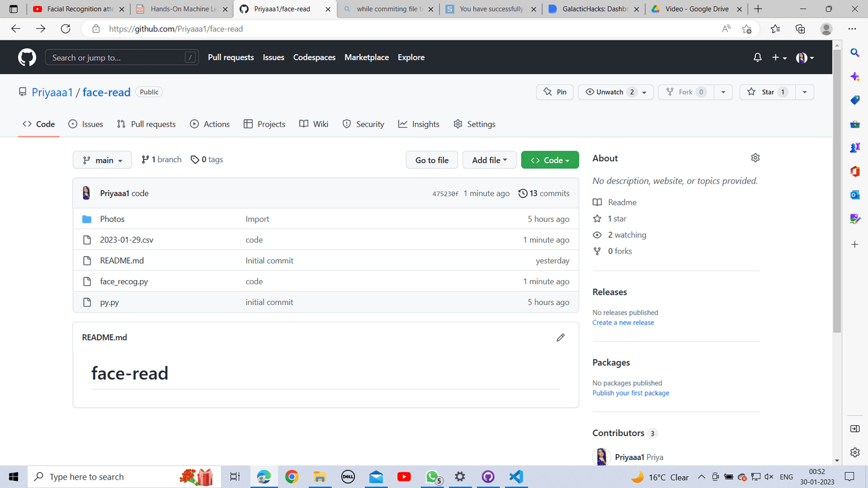Open WhatsApp from the taskbar
This screenshot has width=868, height=488.
click(x=432, y=477)
